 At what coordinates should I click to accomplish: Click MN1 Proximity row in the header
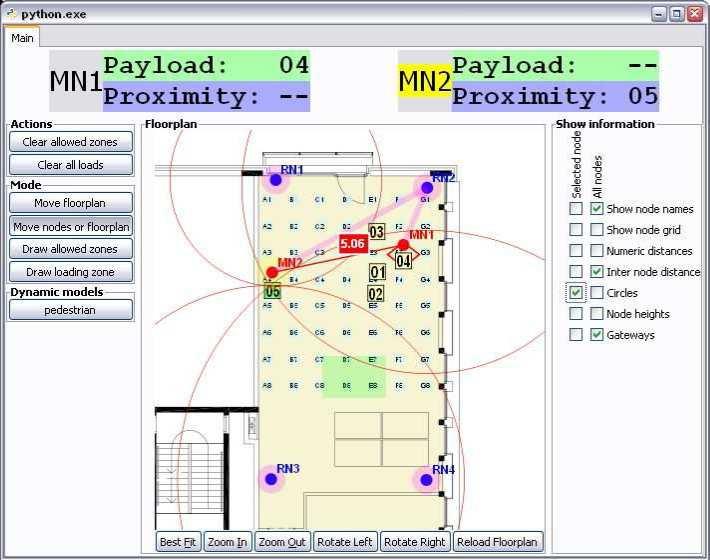[x=206, y=96]
